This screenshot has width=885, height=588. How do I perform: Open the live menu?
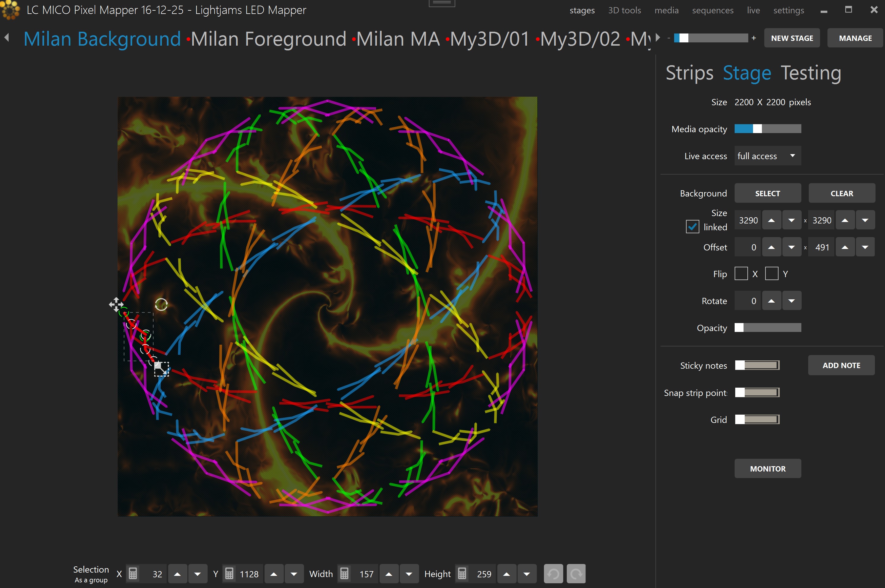(x=753, y=10)
